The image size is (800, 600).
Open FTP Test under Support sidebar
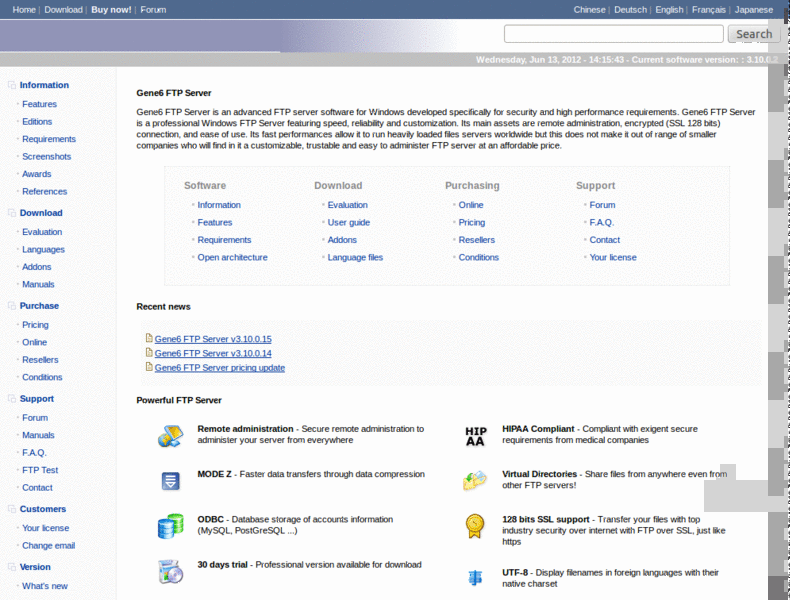point(40,470)
